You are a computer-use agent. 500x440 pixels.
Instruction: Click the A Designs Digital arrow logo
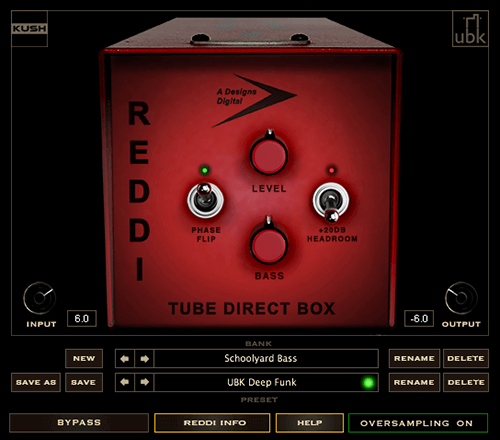click(x=254, y=100)
